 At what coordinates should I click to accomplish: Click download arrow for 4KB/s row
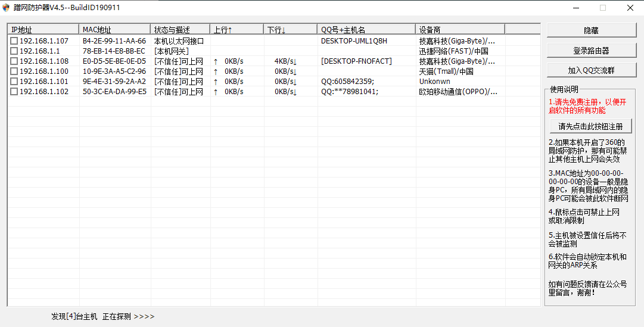pos(294,61)
